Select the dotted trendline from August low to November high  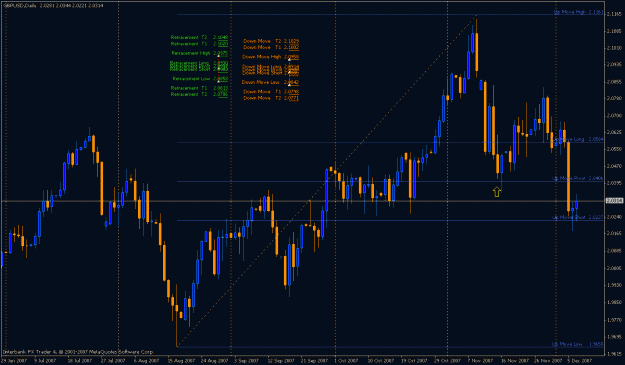[327, 180]
